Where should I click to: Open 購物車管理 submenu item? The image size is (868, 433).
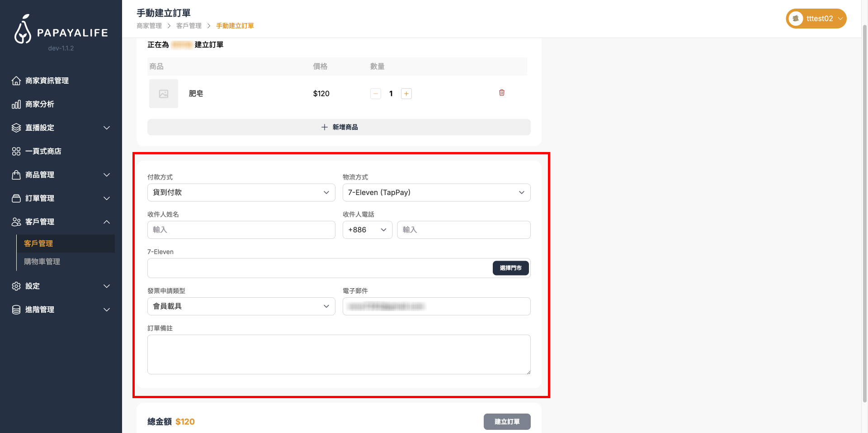[x=42, y=262]
